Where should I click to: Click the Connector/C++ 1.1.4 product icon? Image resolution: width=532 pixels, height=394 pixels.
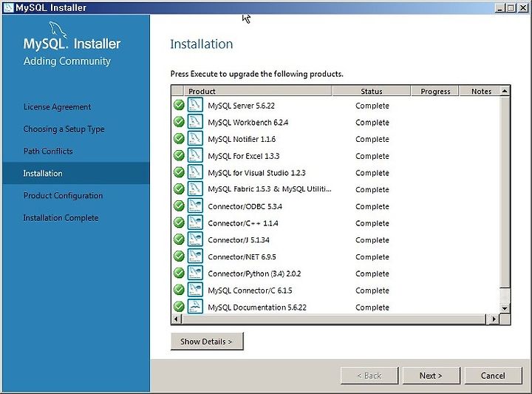pyautogui.click(x=195, y=223)
